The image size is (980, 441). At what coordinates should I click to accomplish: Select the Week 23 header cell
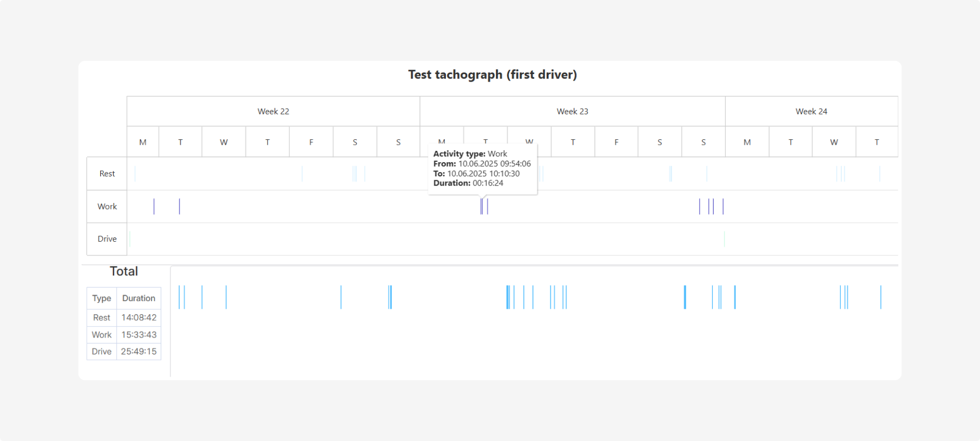tap(572, 112)
